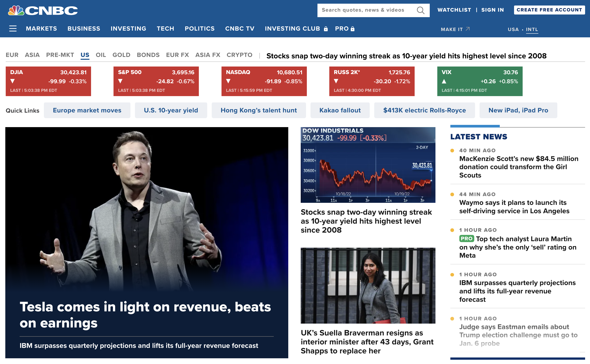This screenshot has height=364, width=590.
Task: Open the Markets menu
Action: pyautogui.click(x=41, y=29)
